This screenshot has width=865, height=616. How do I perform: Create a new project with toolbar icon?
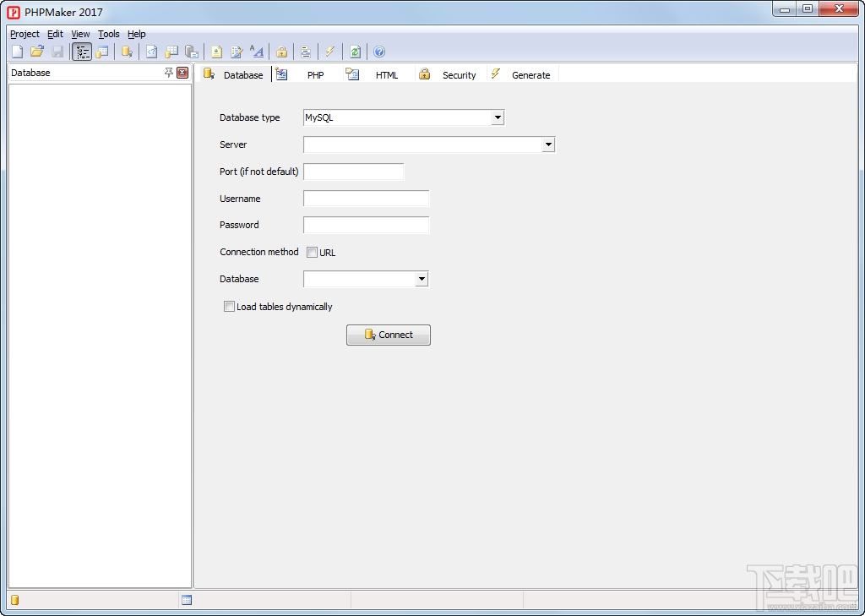(17, 52)
